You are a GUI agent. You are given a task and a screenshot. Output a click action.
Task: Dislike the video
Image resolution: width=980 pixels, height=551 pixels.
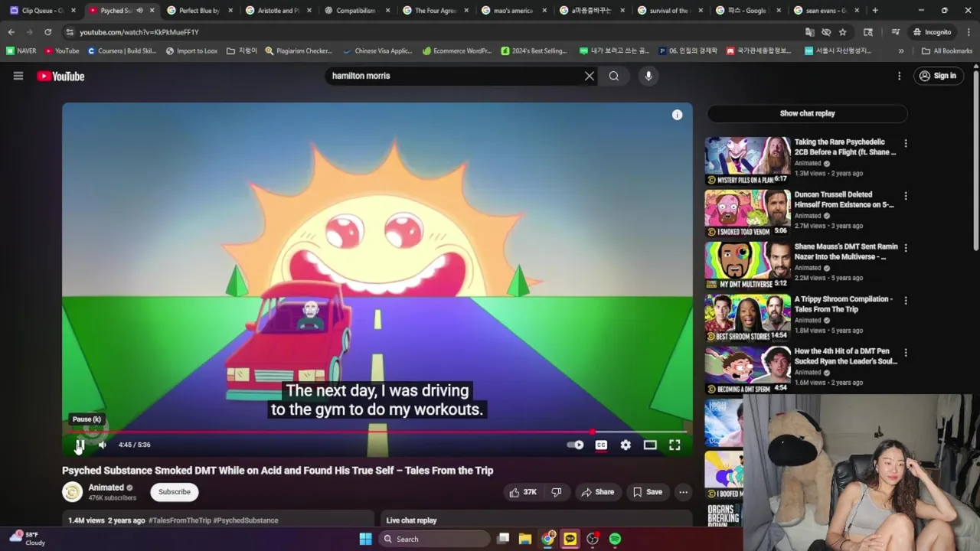pyautogui.click(x=557, y=492)
